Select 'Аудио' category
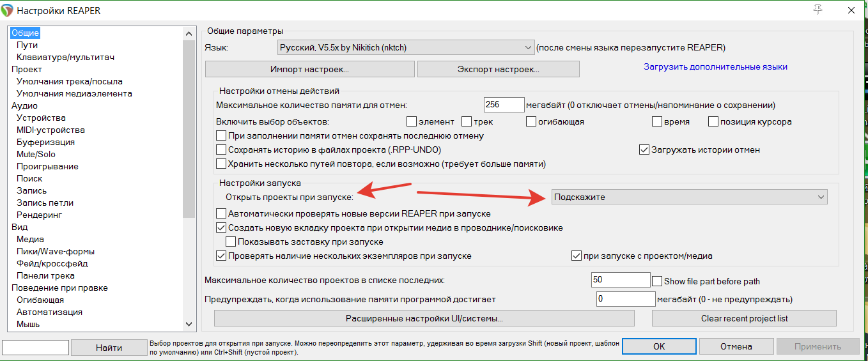Image resolution: width=868 pixels, height=361 pixels. (24, 105)
